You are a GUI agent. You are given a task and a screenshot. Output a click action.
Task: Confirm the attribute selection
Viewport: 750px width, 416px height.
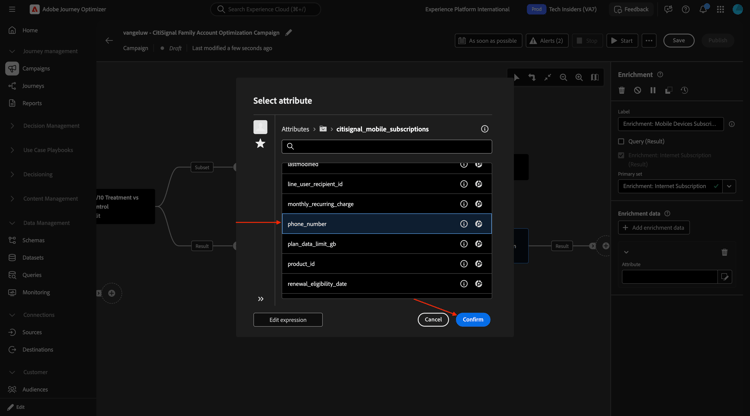[x=473, y=319]
